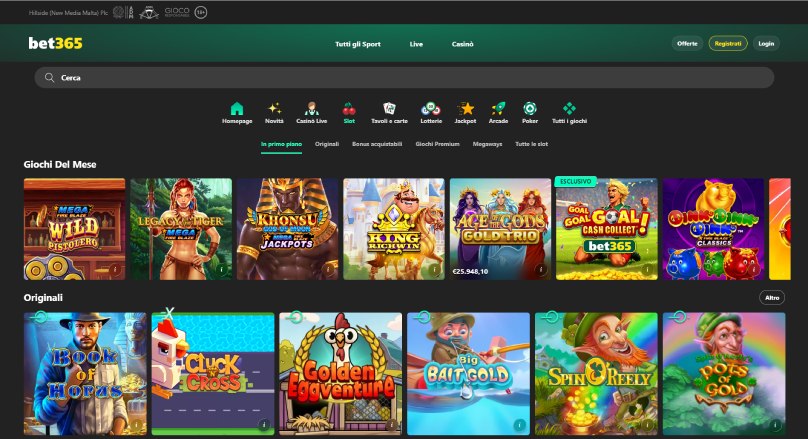This screenshot has height=439, width=808.
Task: Open info icon on Pots of Gold tile
Action: [775, 425]
